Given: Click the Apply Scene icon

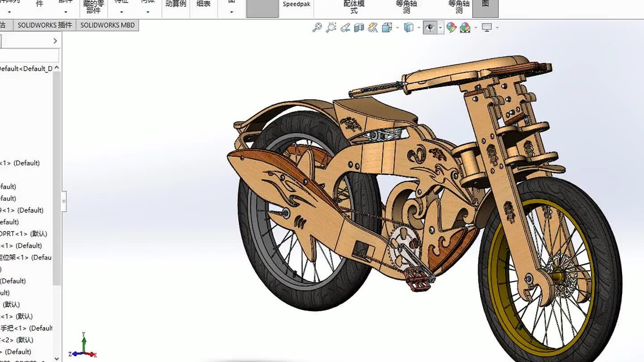Looking at the screenshot, I should point(465,28).
